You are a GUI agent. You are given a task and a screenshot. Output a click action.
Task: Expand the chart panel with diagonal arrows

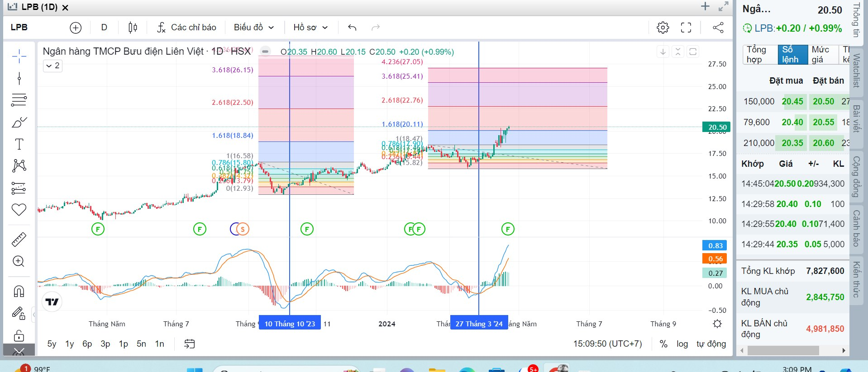click(723, 6)
